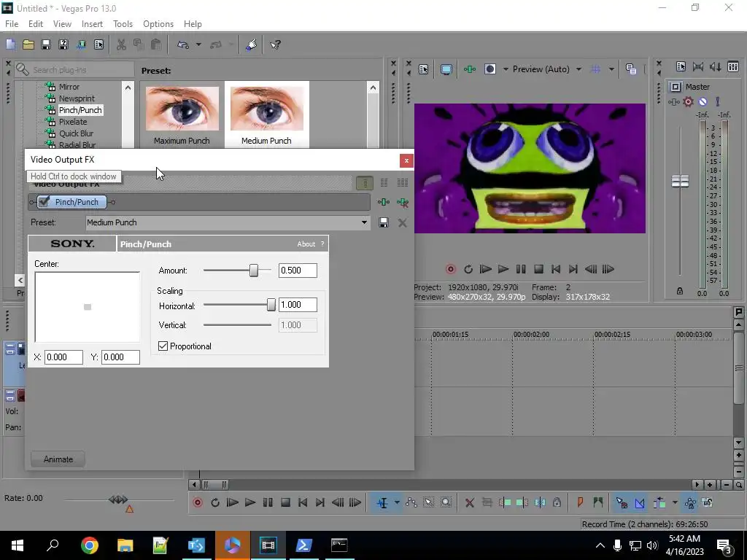Click the Lock Event padlock icon
Viewport: 747px width, 560px height.
557,502
